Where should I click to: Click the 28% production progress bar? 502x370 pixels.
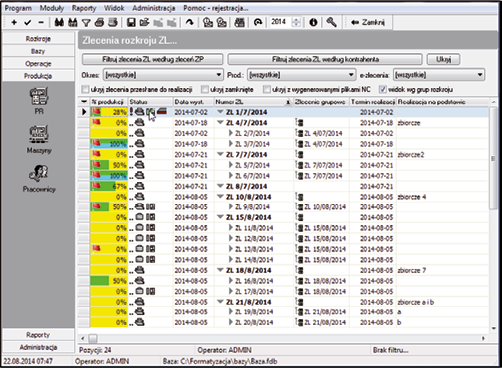109,112
